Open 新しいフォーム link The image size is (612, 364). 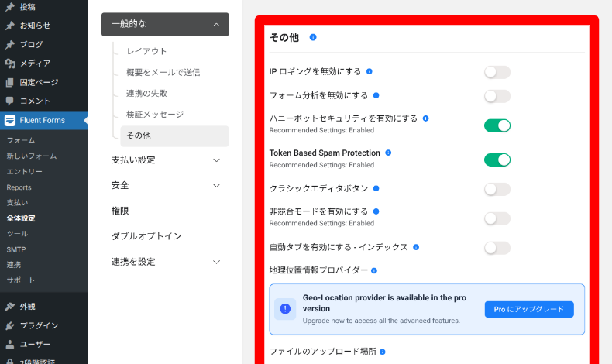(x=32, y=156)
